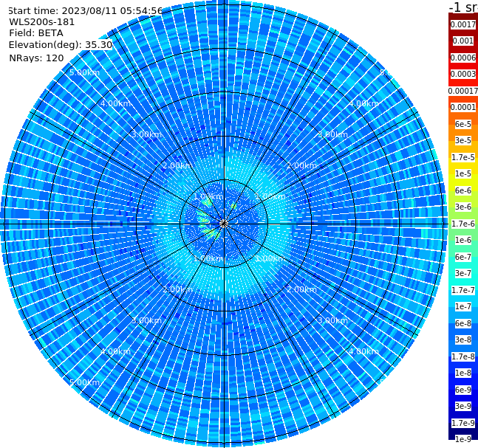Image resolution: width=478 pixels, height=448 pixels.
Task: Select the 1e-8 colorbar label
Action: coord(463,373)
